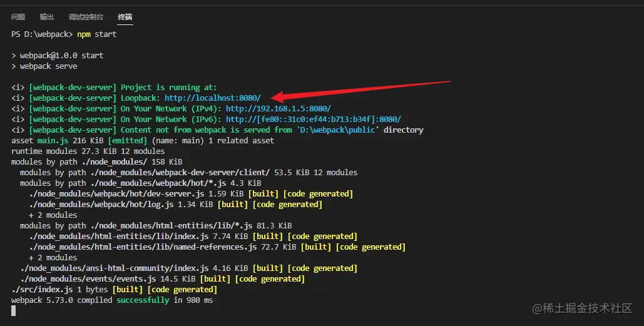Open the 输出 panel tab
Image resolution: width=644 pixels, height=326 pixels.
click(x=47, y=17)
